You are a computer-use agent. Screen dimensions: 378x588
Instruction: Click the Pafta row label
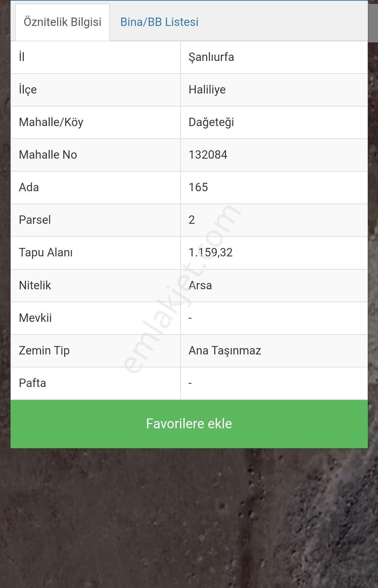33,383
